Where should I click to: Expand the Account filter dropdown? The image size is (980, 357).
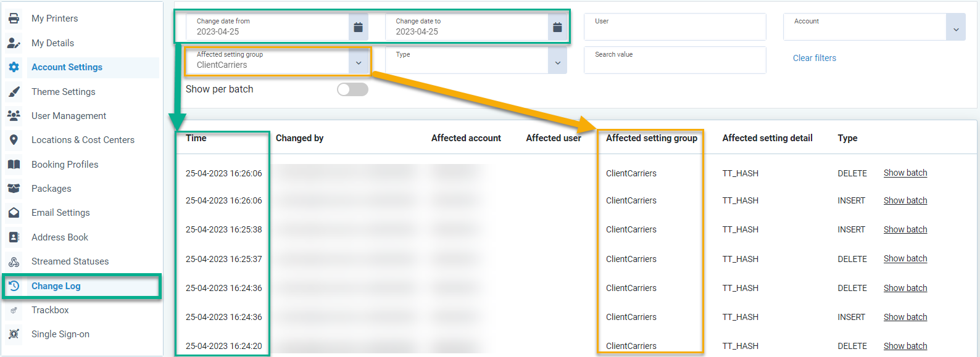pos(955,30)
